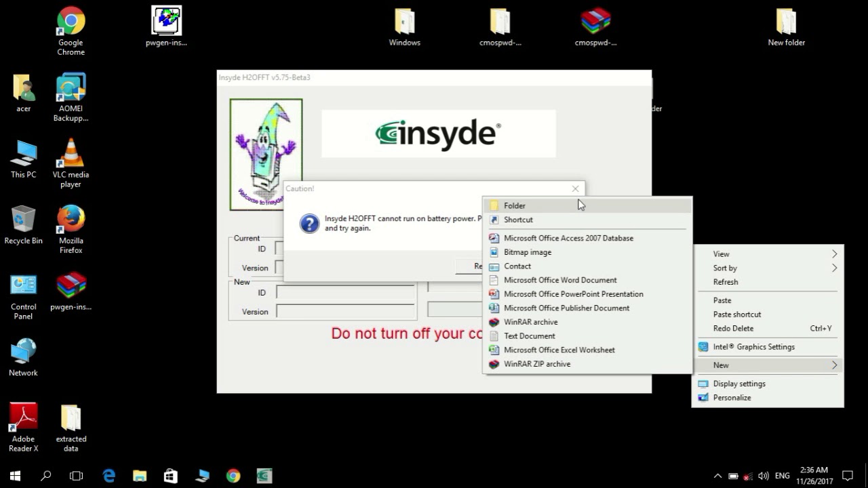Viewport: 868px width, 488px height.
Task: Open the Recycle Bin
Action: coord(23,226)
